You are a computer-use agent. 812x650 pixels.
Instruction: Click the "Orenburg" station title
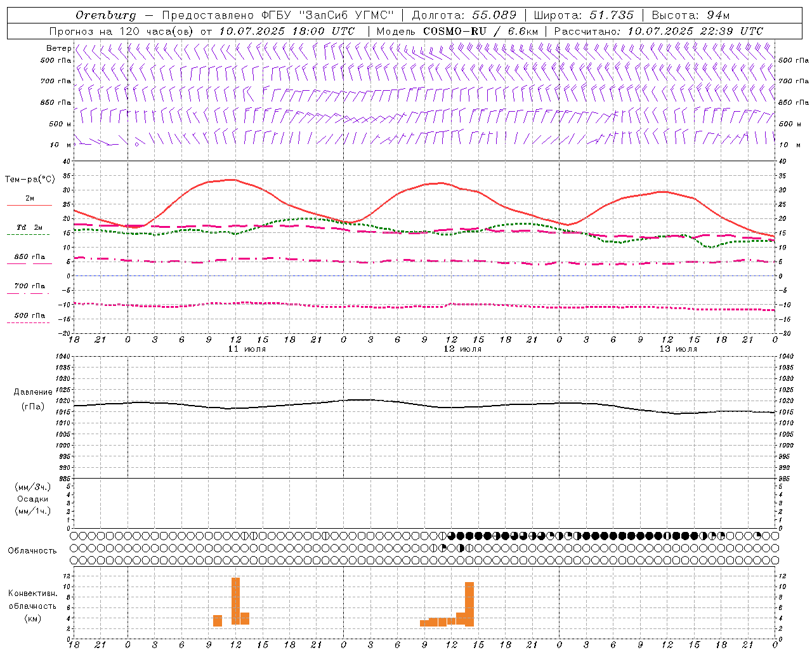[x=105, y=15]
